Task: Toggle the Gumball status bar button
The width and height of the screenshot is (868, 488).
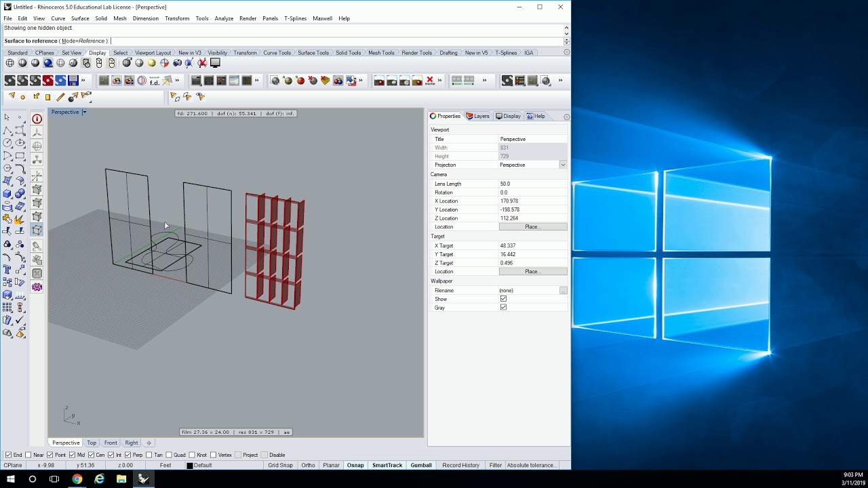Action: click(421, 466)
